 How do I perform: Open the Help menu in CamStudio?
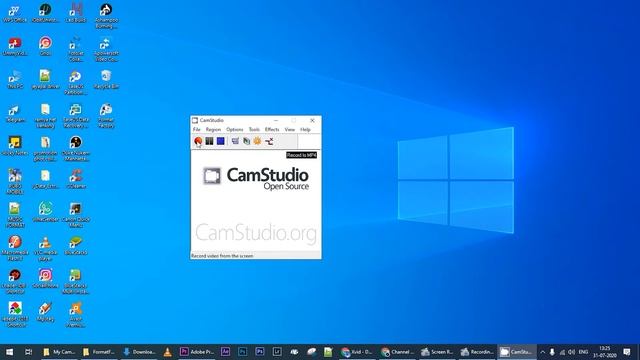305,129
